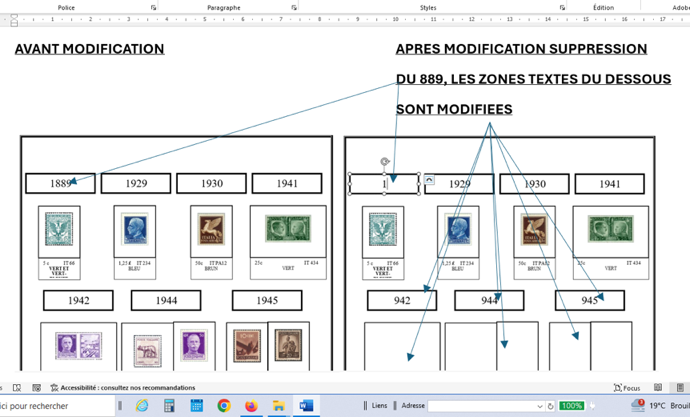
Task: Open Firefox from the taskbar
Action: [251, 406]
